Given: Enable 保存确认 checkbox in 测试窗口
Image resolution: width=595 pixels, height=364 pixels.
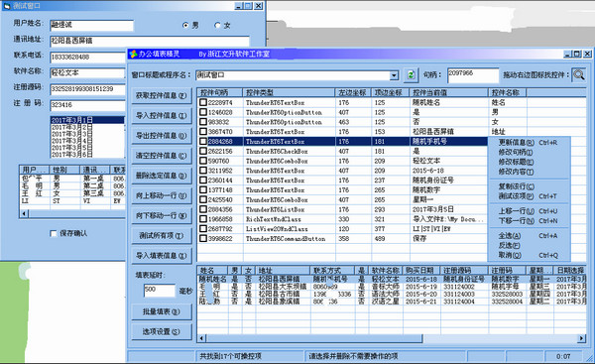Looking at the screenshot, I should (54, 233).
